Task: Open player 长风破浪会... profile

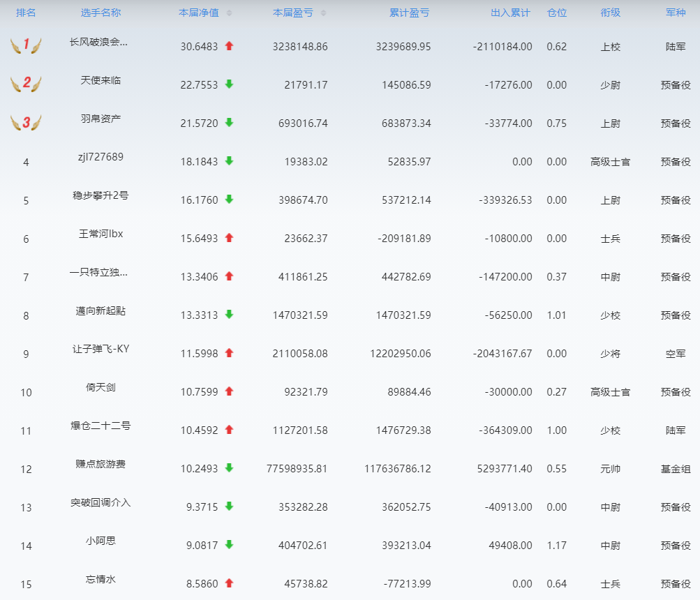Action: [98, 42]
